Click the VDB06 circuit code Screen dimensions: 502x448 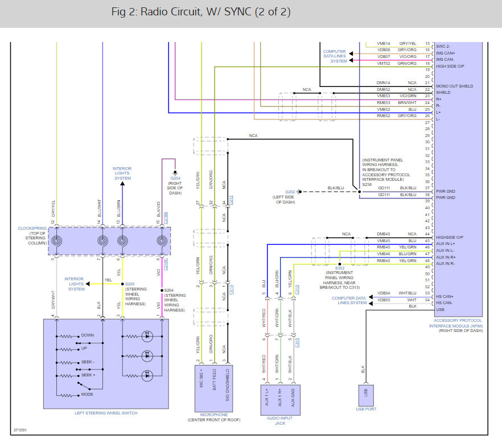(384, 50)
